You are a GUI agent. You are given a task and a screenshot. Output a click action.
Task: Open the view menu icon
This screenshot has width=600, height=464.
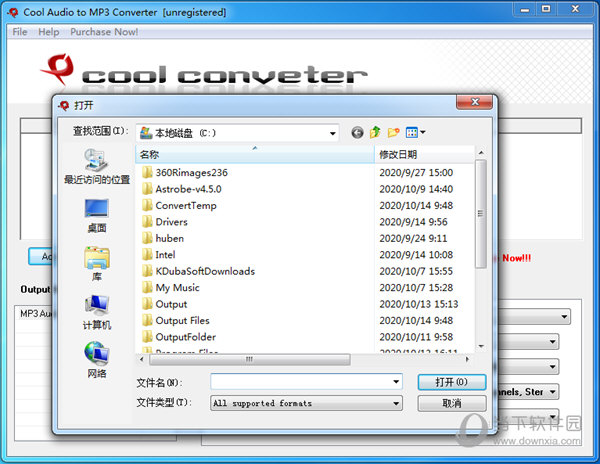pyautogui.click(x=416, y=132)
